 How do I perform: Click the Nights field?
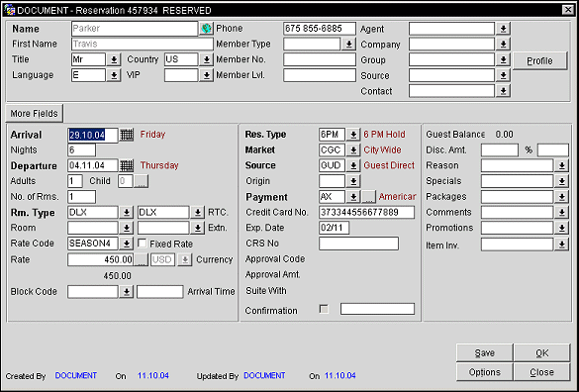click(x=81, y=150)
